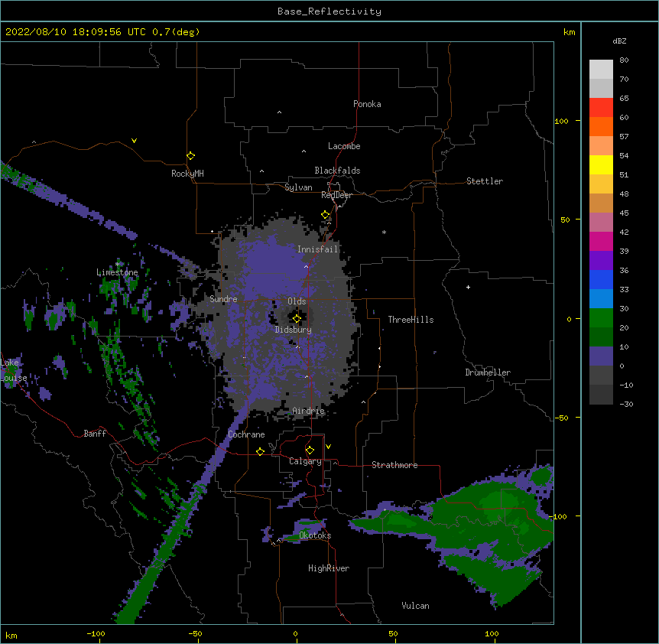659x644 pixels.
Task: Click the yellow diamond marker above Calgary label
Action: 310,450
